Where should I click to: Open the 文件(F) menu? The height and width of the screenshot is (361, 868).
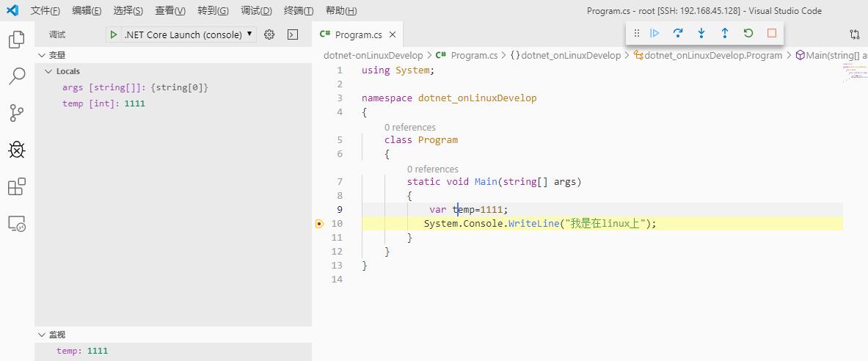coord(45,11)
